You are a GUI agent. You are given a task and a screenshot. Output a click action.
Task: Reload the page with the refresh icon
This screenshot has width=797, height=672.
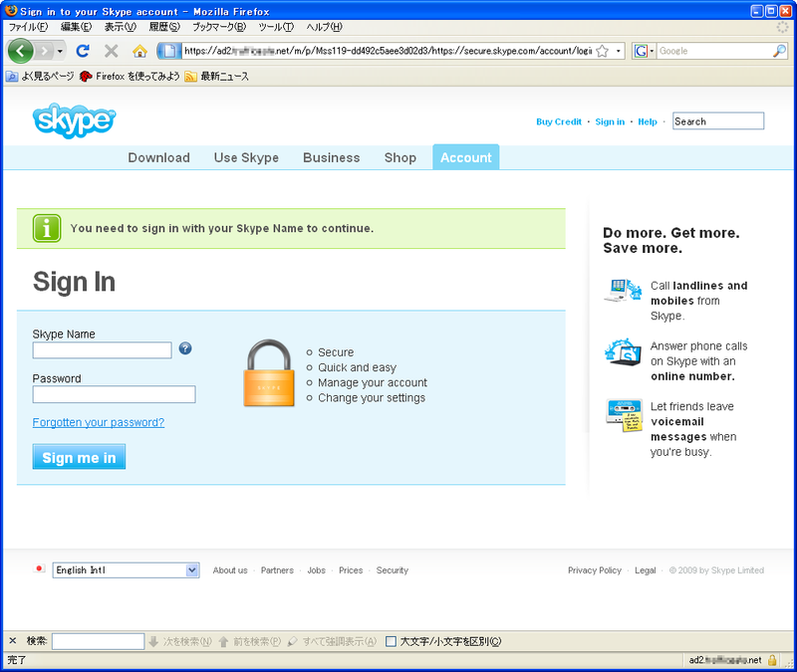coord(83,51)
